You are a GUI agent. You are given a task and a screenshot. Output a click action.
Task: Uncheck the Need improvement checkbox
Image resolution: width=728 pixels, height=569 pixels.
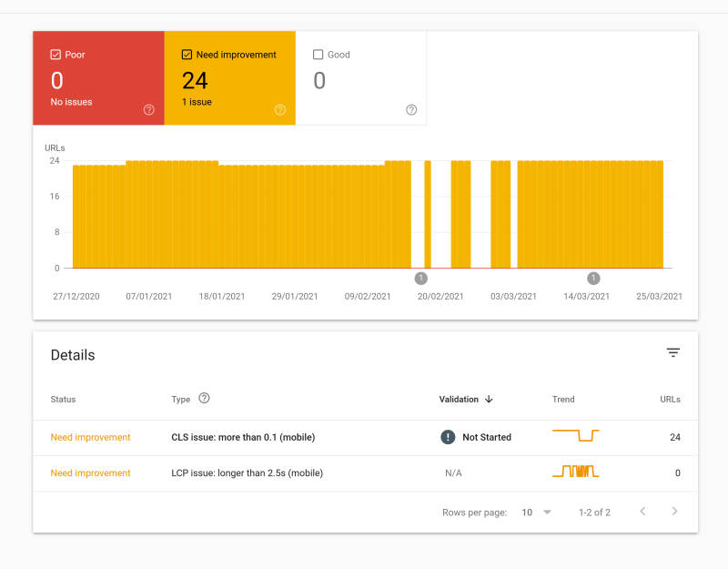click(188, 55)
